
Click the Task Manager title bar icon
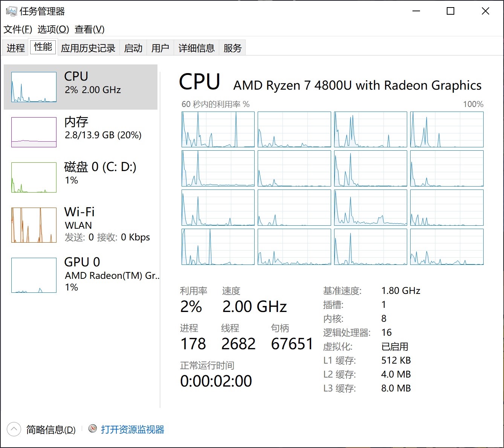coord(11,11)
